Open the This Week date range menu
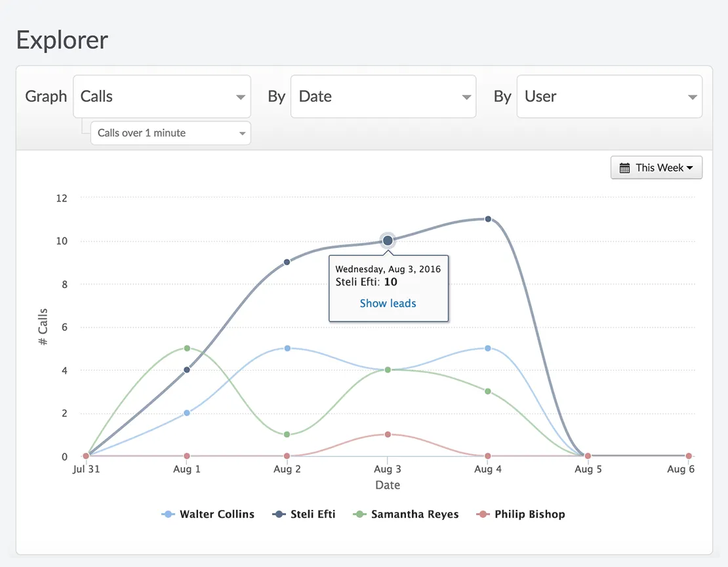This screenshot has height=567, width=728. point(657,167)
